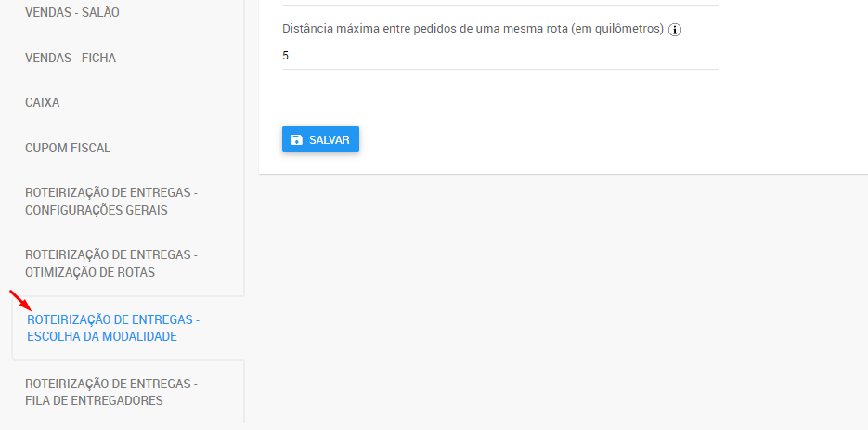Screen dimensions: 868x430
Task: Click the underline beneath the distance value
Action: point(500,69)
